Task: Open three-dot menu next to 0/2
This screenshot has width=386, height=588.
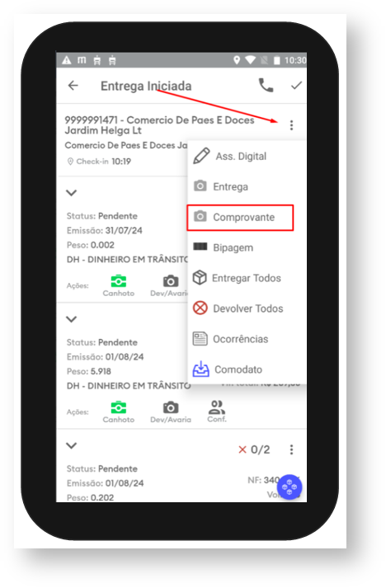Action: point(291,449)
